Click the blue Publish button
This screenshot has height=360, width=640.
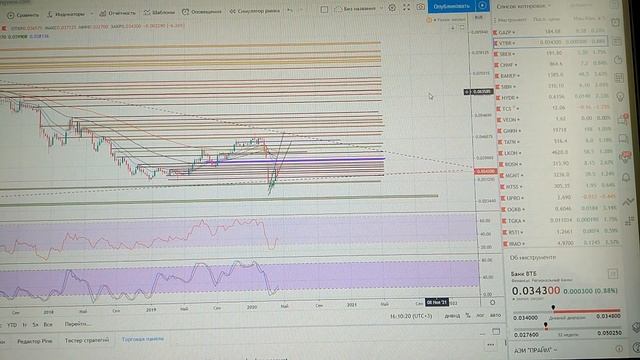(x=451, y=7)
